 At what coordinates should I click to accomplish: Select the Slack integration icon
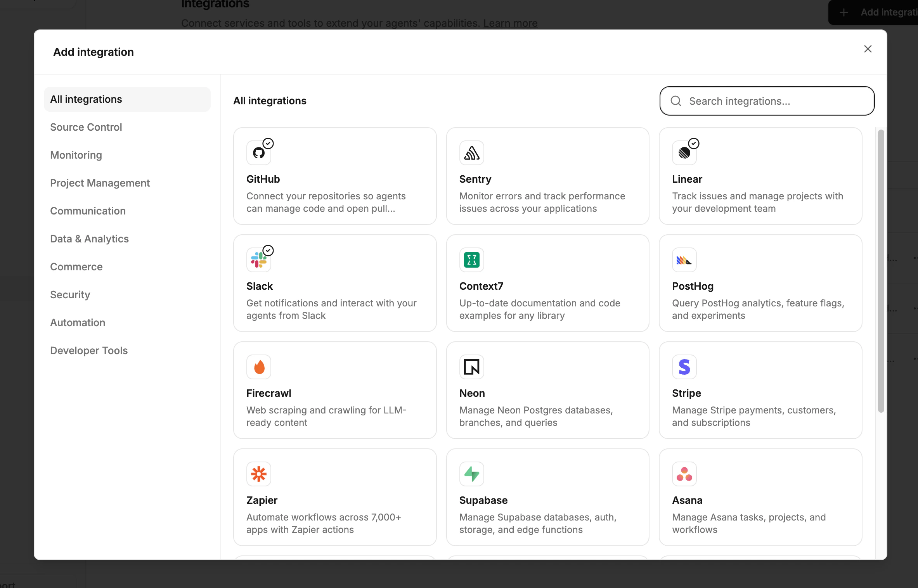(x=259, y=259)
